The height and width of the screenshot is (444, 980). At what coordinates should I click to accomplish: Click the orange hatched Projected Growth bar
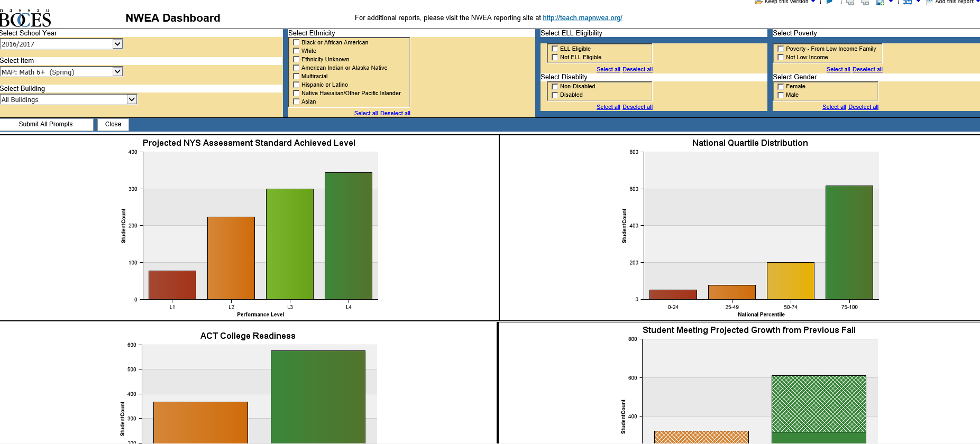pyautogui.click(x=701, y=437)
